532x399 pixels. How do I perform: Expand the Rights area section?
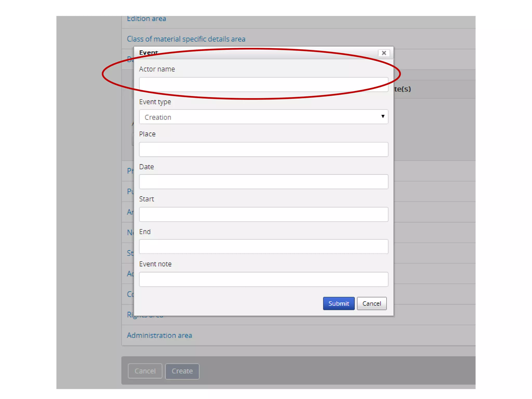click(x=130, y=315)
